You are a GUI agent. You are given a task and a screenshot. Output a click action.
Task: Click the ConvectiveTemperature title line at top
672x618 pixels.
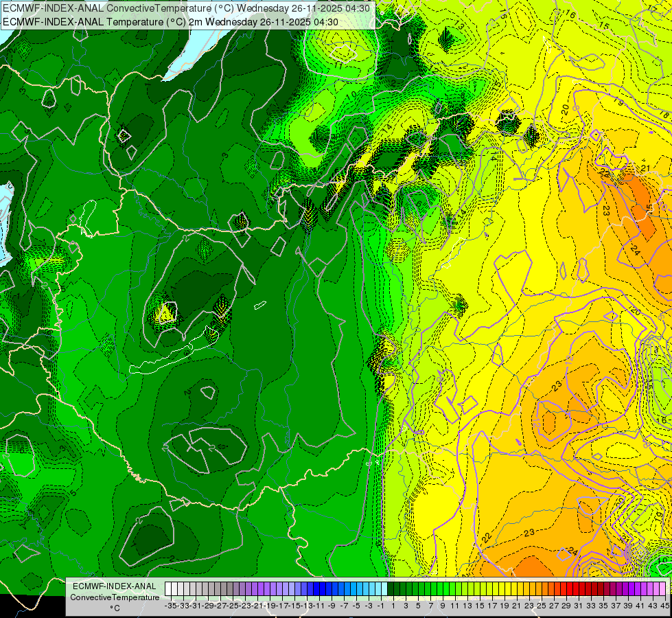187,8
